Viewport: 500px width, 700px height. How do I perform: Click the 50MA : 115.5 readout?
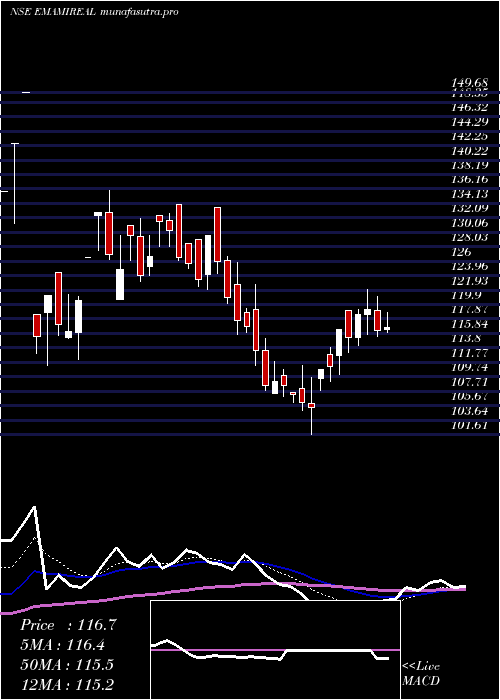pyautogui.click(x=67, y=665)
